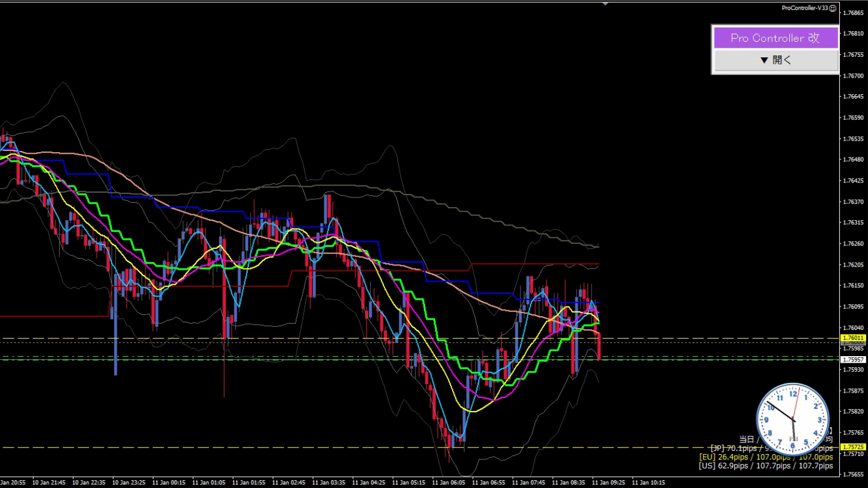Click the ProController-V33 expert advisor label
Image resolution: width=868 pixels, height=488 pixels.
805,8
